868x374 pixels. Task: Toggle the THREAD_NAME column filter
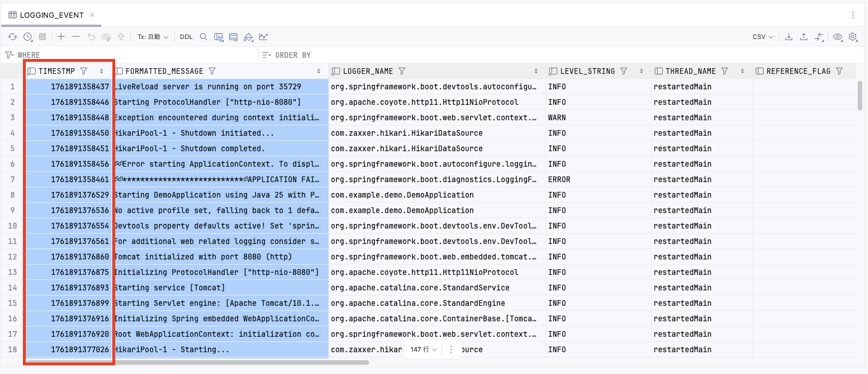(724, 70)
